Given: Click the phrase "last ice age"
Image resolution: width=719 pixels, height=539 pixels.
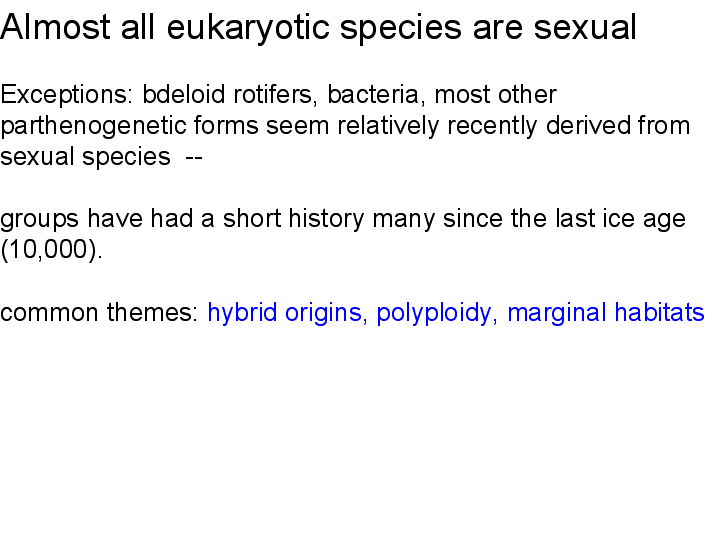Looking at the screenshot, I should (x=620, y=219).
